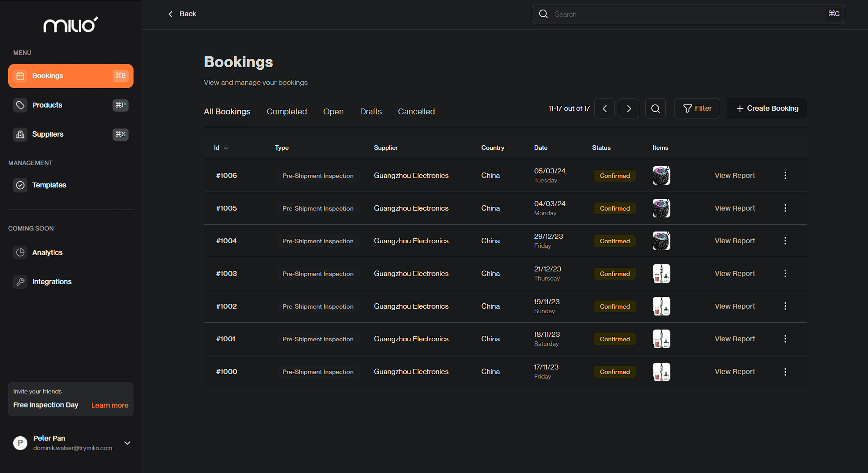Open the Templates management page

pos(71,185)
